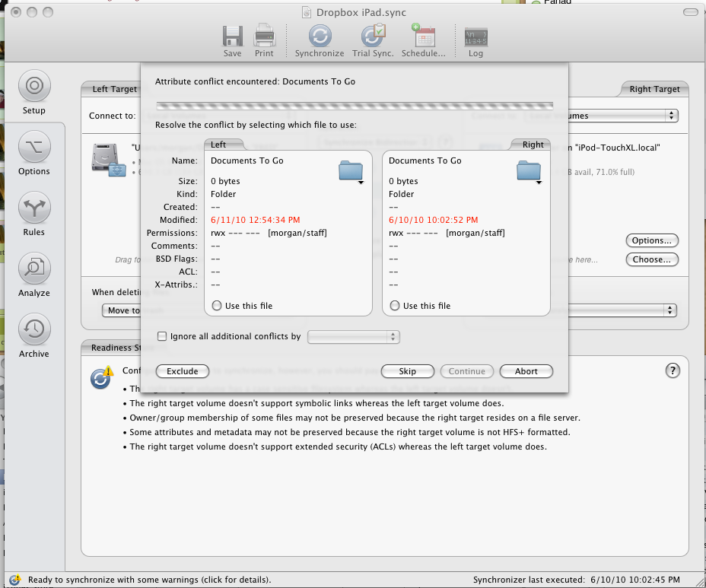Click the status bar ready message
Screen dimensions: 706x588
point(149,580)
